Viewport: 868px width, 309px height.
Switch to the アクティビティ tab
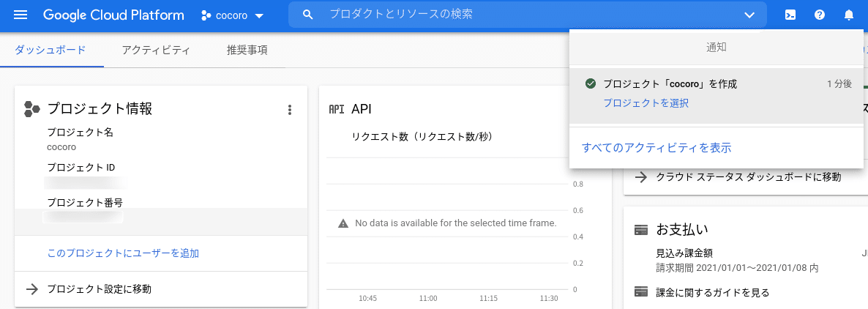coord(156,51)
